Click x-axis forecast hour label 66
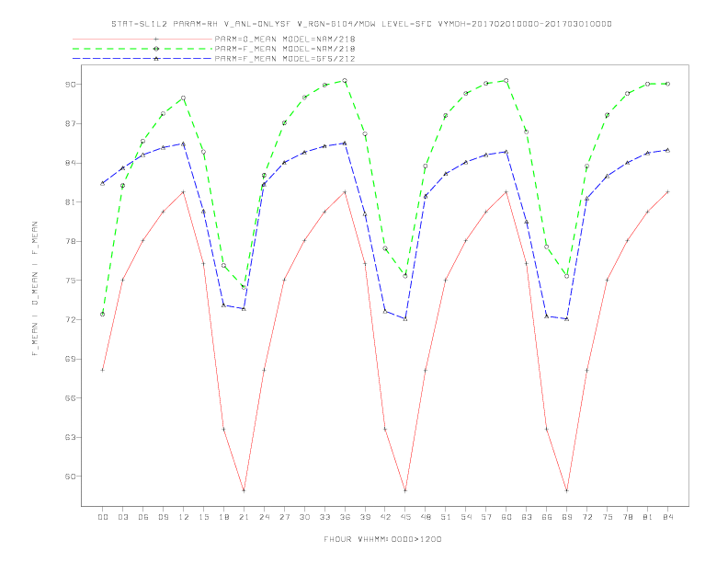728x563 pixels. [547, 517]
